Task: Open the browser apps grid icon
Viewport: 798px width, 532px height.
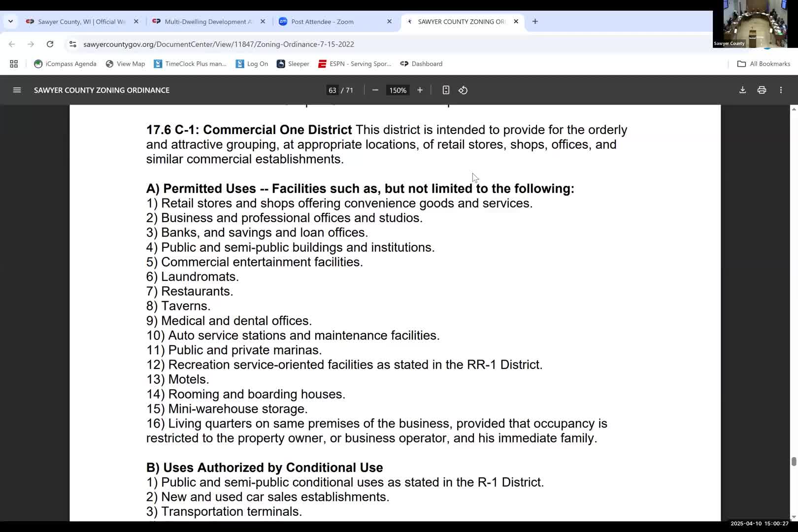Action: click(14, 64)
